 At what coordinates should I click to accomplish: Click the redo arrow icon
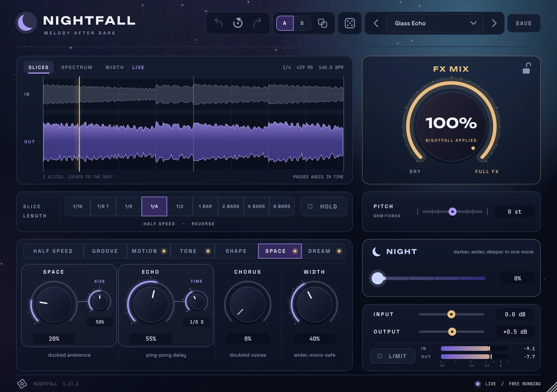257,23
